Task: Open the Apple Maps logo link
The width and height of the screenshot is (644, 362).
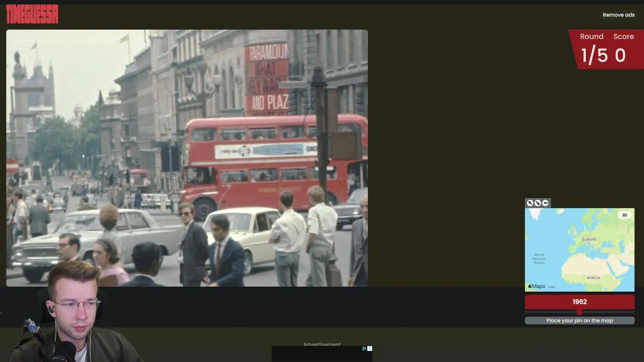Action: [536, 287]
